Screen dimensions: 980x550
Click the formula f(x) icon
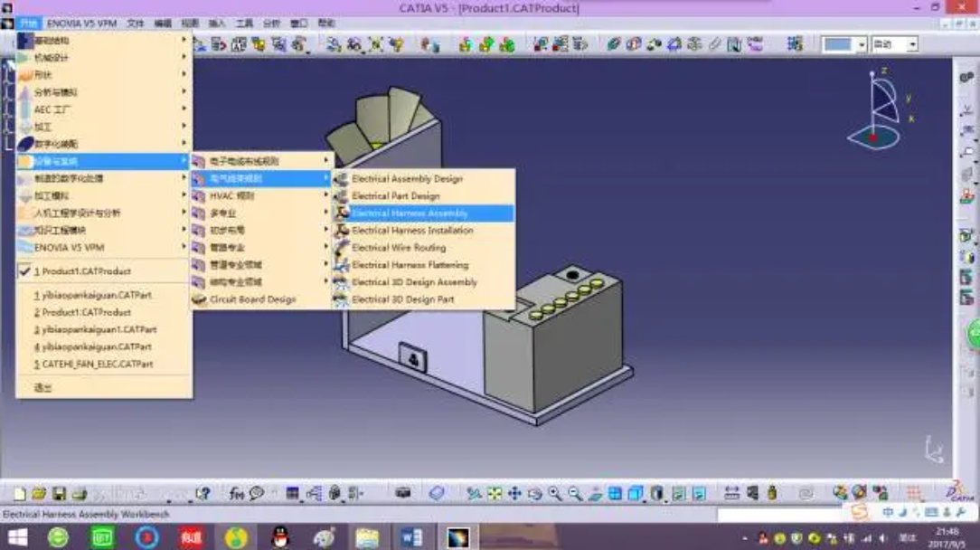[237, 494]
